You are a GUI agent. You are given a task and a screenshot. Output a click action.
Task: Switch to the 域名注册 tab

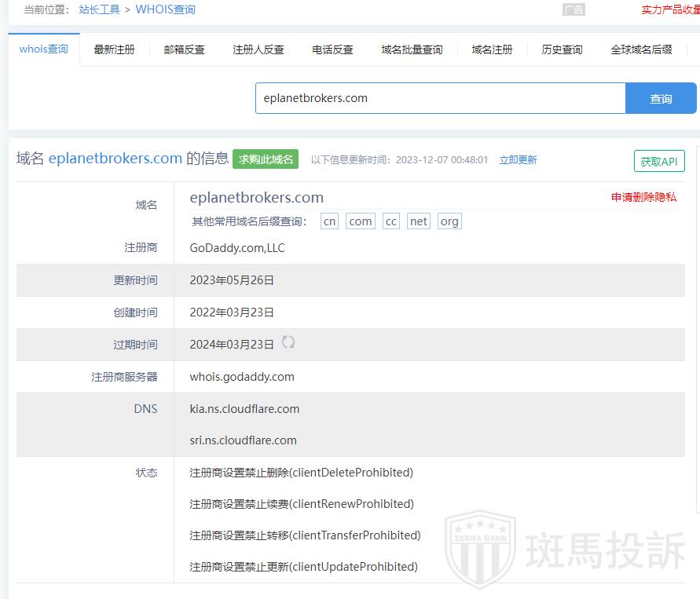(492, 49)
